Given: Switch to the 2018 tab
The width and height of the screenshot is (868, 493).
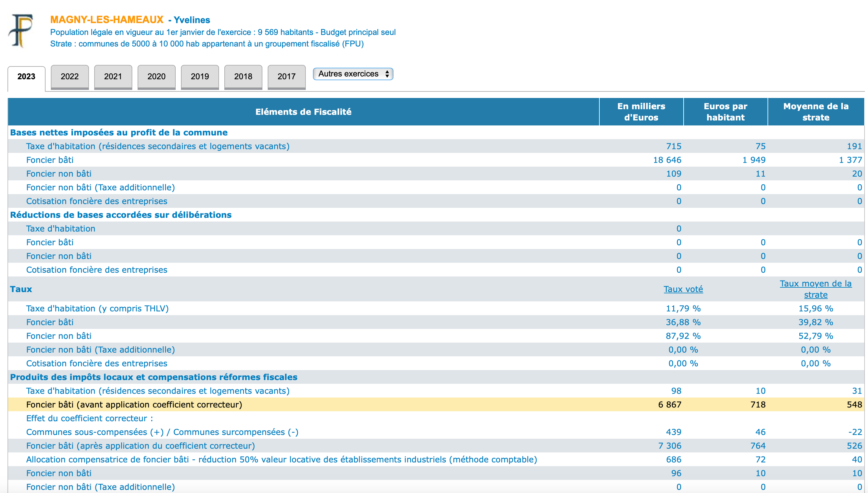Looking at the screenshot, I should coord(243,76).
